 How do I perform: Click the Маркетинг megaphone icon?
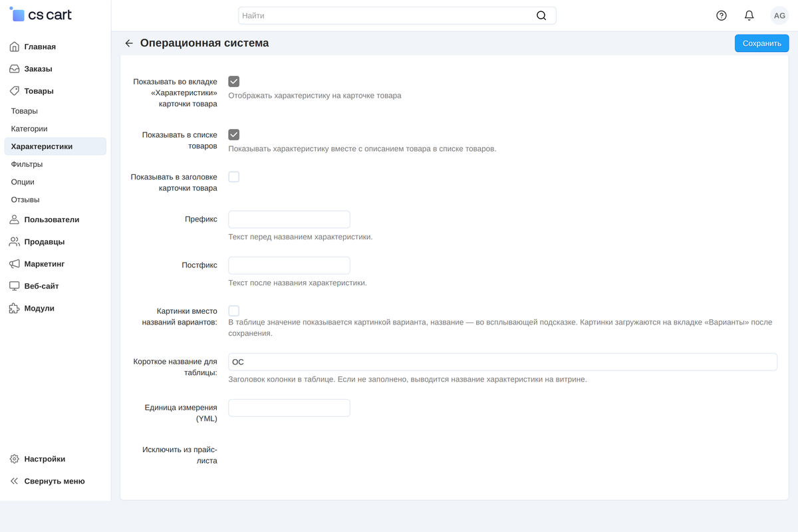[14, 264]
